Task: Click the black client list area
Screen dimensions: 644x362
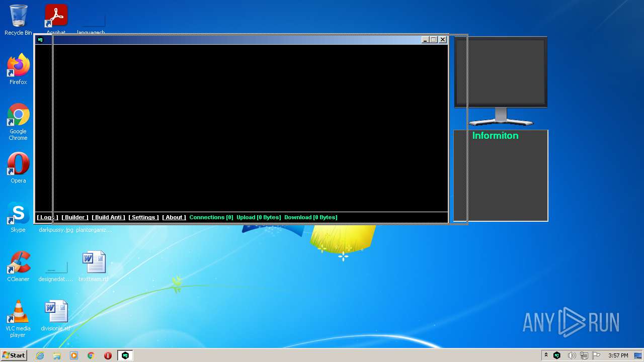Action: coord(242,128)
